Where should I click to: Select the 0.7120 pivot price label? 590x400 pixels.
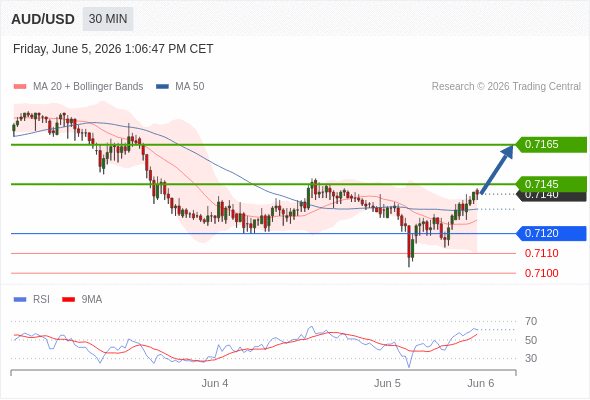550,233
